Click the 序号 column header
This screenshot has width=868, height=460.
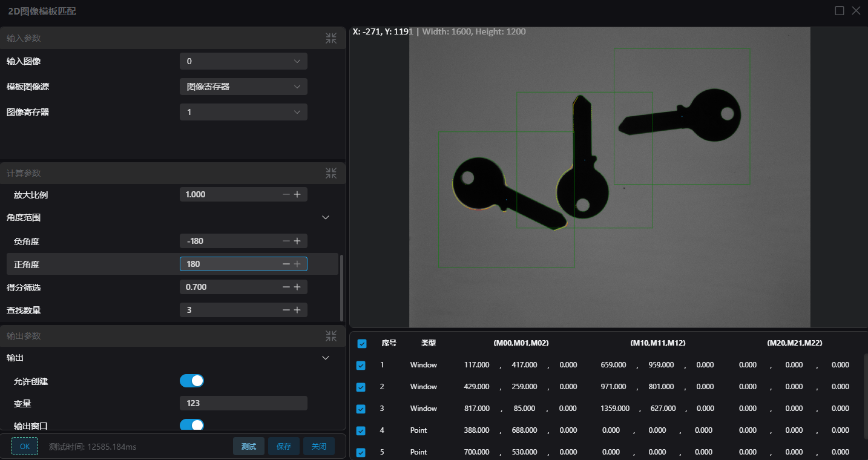tap(389, 343)
